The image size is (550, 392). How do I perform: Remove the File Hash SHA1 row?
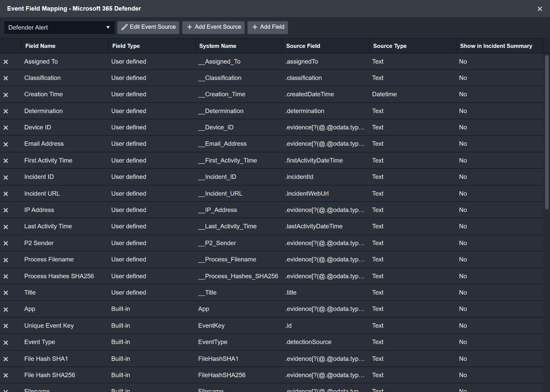pyautogui.click(x=6, y=359)
